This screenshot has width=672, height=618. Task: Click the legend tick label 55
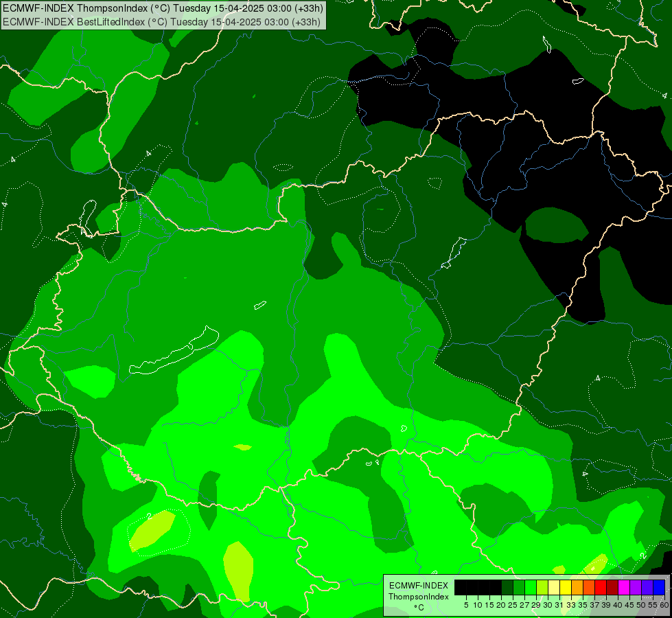pos(653,605)
